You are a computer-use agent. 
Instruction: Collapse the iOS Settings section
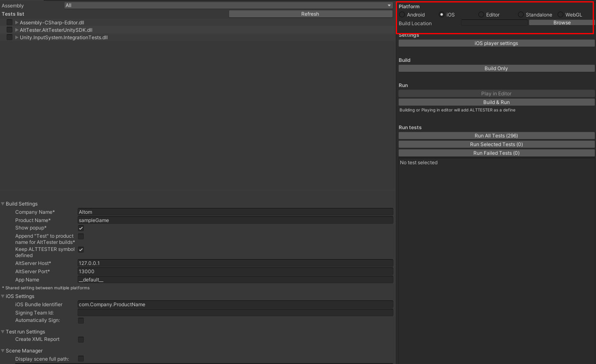pyautogui.click(x=3, y=296)
